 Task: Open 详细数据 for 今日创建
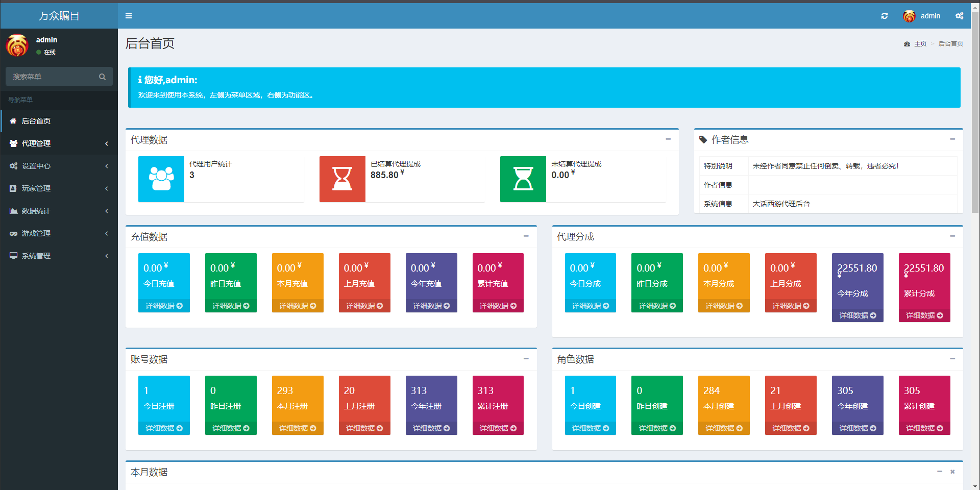coord(591,428)
